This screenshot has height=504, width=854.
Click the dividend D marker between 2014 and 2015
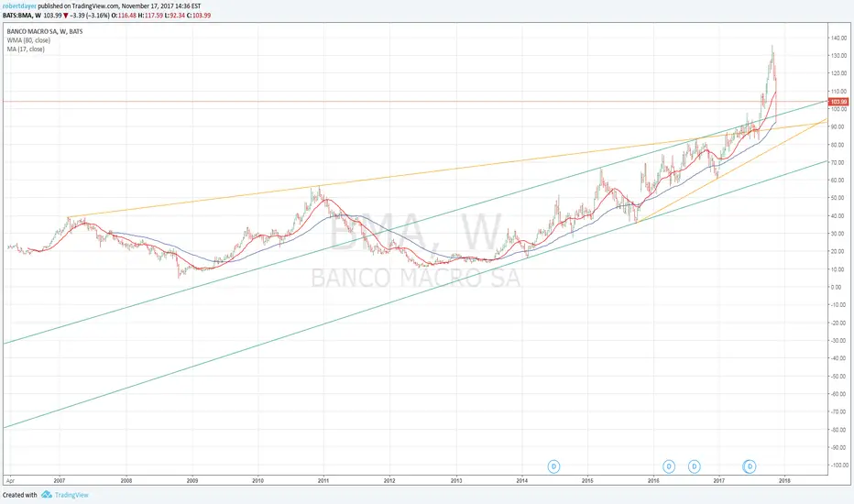553,466
